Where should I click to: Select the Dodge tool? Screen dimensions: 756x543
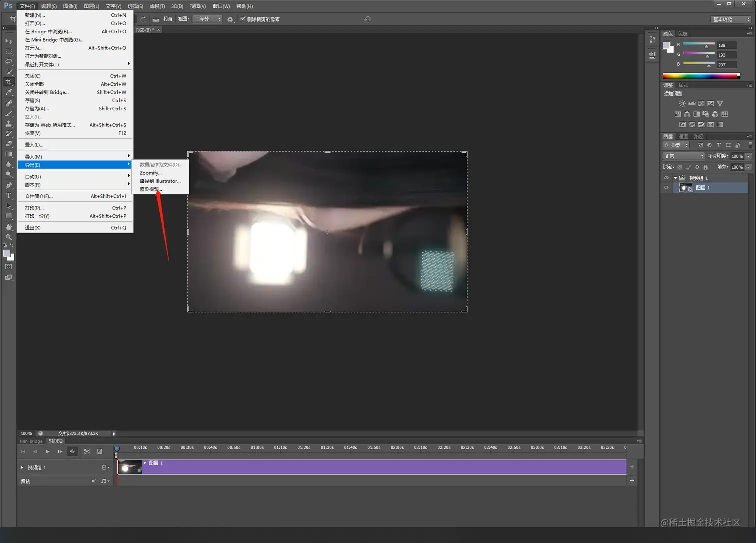[9, 175]
